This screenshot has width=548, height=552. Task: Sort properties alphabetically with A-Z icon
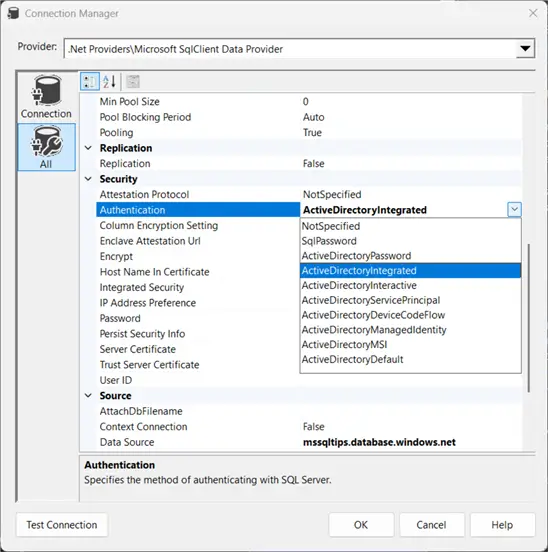(x=109, y=82)
